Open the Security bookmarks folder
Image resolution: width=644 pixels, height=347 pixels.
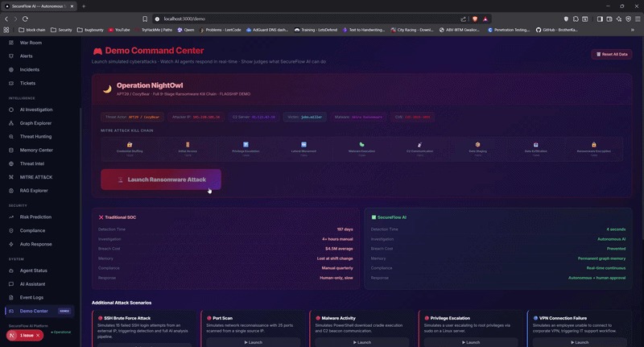click(x=61, y=30)
